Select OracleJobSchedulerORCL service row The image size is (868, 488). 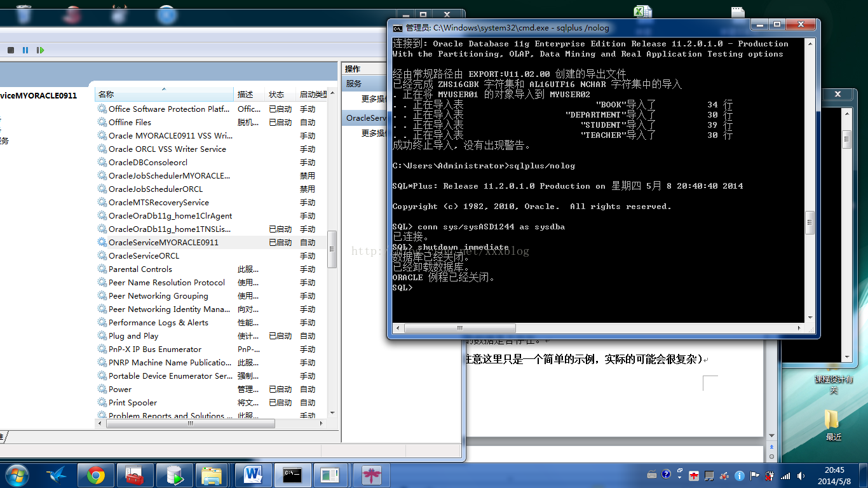tap(211, 189)
